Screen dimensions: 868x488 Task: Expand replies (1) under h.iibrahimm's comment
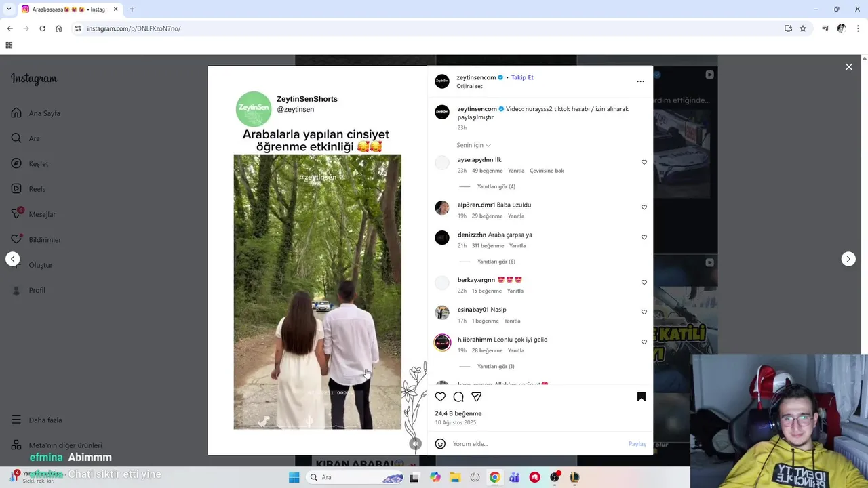(496, 367)
